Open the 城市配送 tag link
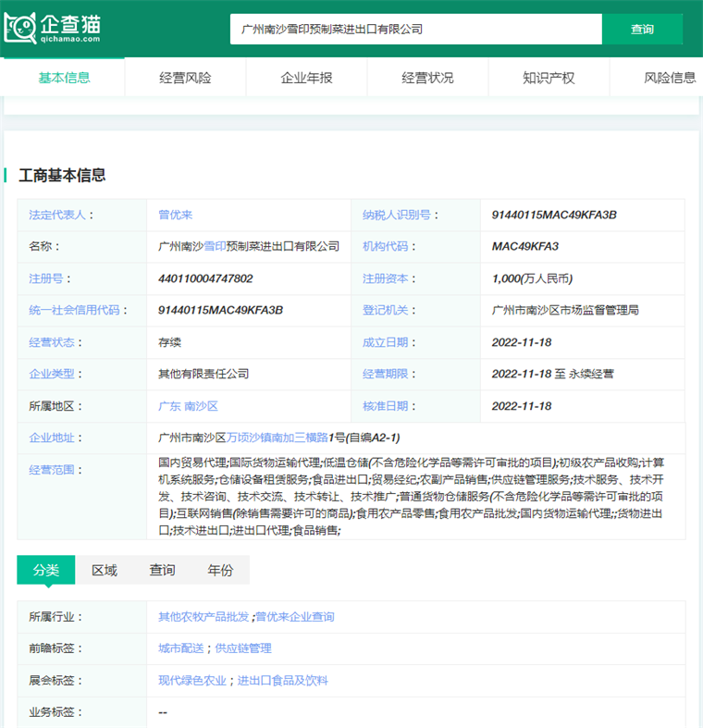 click(x=181, y=648)
